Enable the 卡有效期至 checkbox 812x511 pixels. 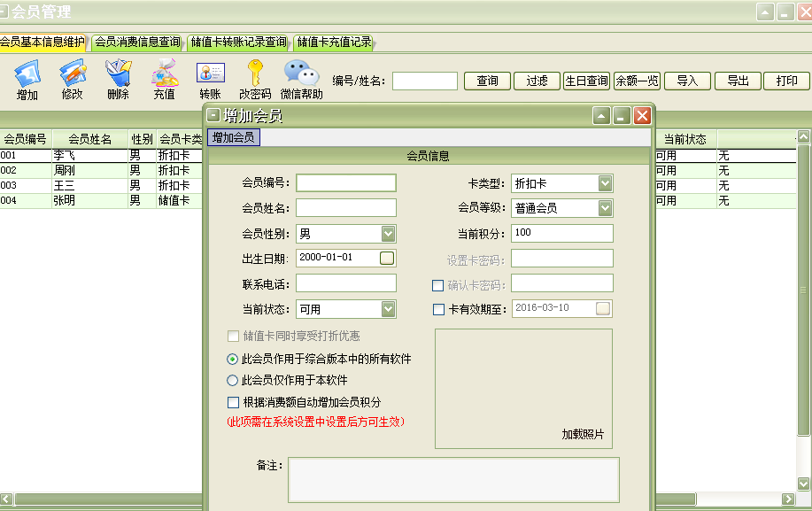(x=438, y=309)
